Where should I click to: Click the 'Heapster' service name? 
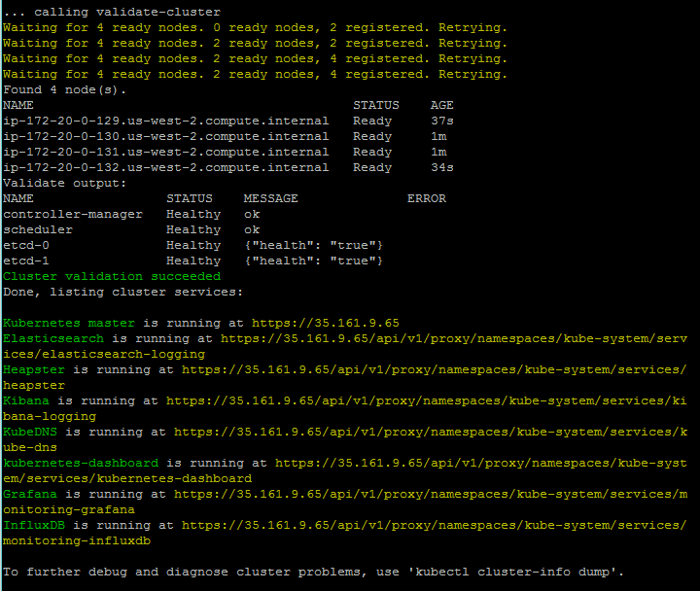click(x=34, y=370)
